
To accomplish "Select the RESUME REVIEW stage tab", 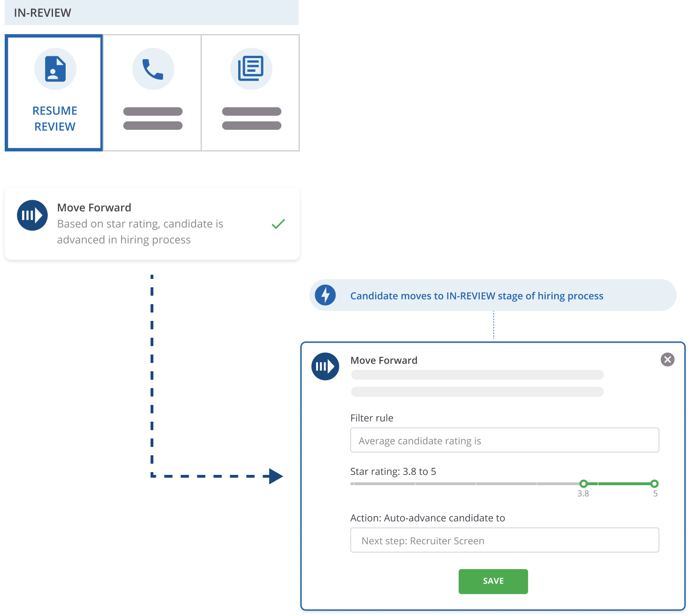I will [54, 119].
